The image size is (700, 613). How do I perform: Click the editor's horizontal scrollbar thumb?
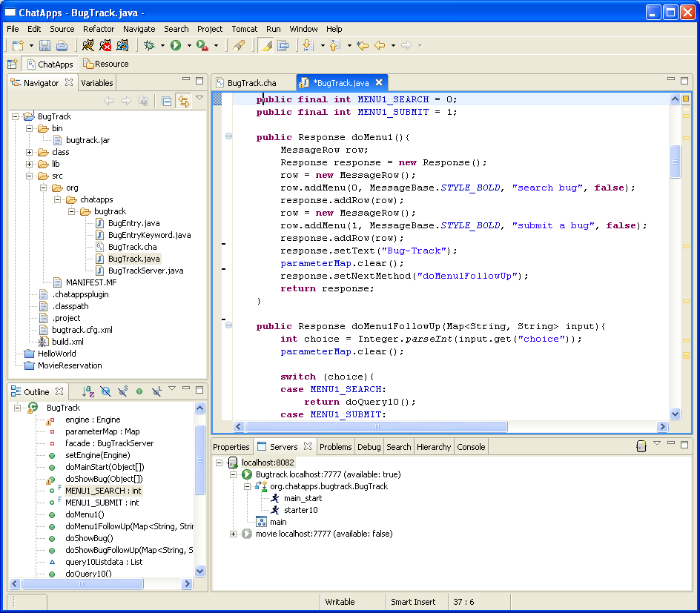(x=377, y=427)
